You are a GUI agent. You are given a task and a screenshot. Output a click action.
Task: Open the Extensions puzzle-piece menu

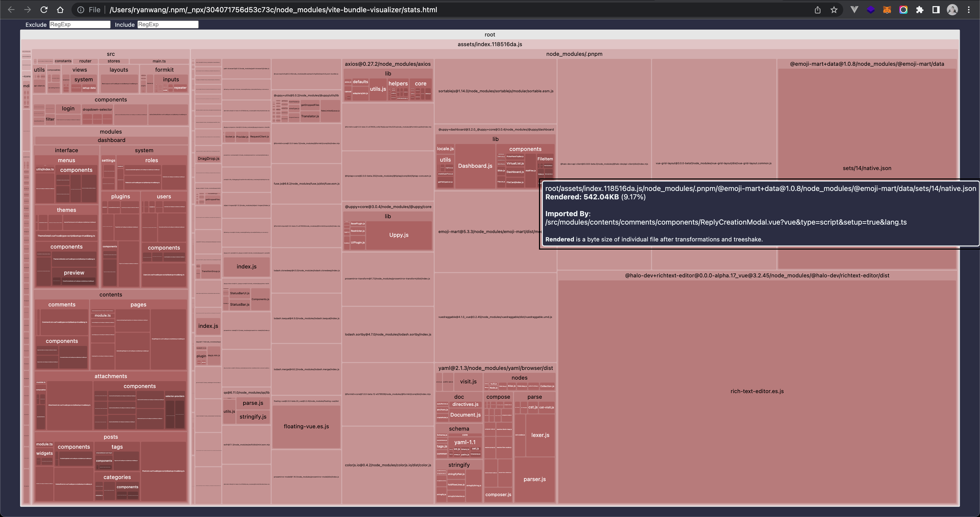[920, 10]
